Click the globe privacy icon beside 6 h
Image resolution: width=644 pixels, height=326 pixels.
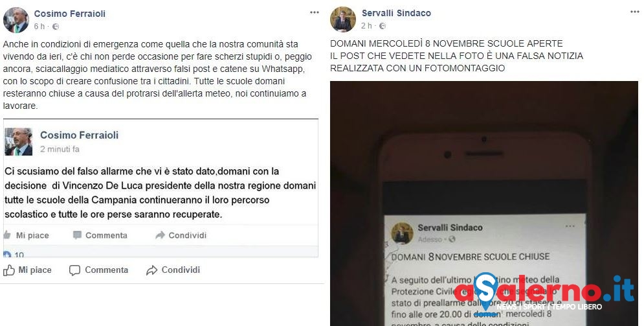pyautogui.click(x=56, y=27)
